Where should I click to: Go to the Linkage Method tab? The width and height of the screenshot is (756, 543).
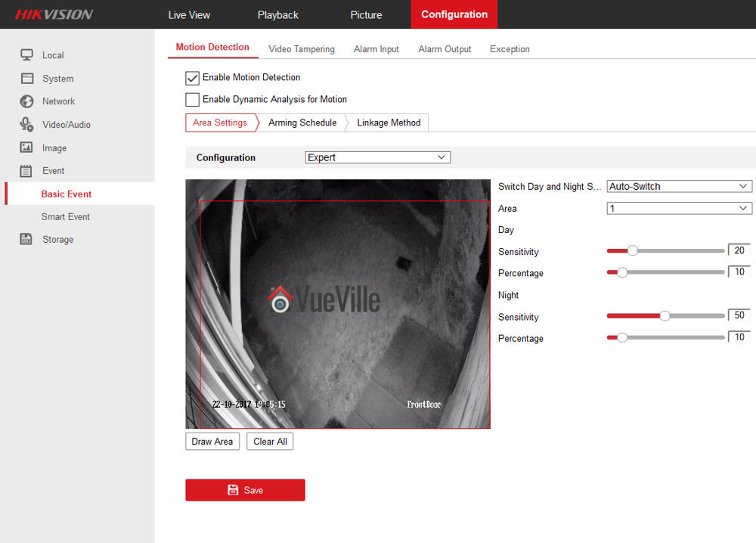point(389,123)
